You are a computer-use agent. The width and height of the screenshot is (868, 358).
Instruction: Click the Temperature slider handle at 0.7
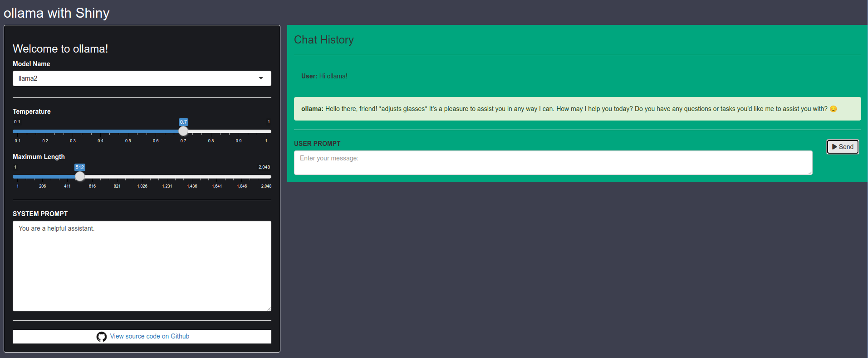pyautogui.click(x=183, y=131)
